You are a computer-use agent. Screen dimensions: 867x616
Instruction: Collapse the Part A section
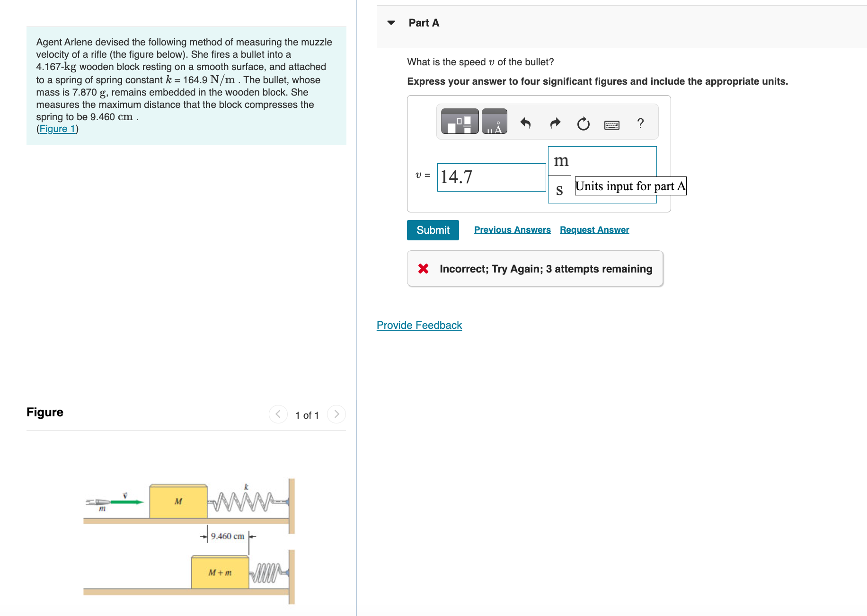390,23
